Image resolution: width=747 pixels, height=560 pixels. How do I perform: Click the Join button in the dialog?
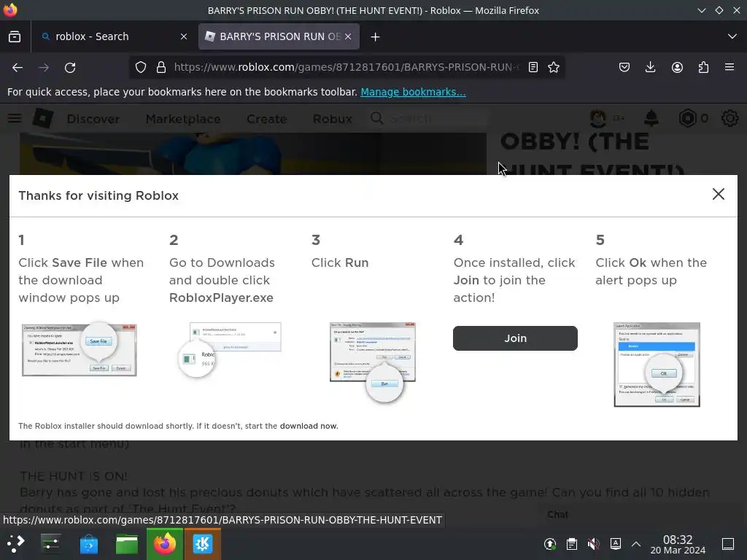click(x=515, y=338)
